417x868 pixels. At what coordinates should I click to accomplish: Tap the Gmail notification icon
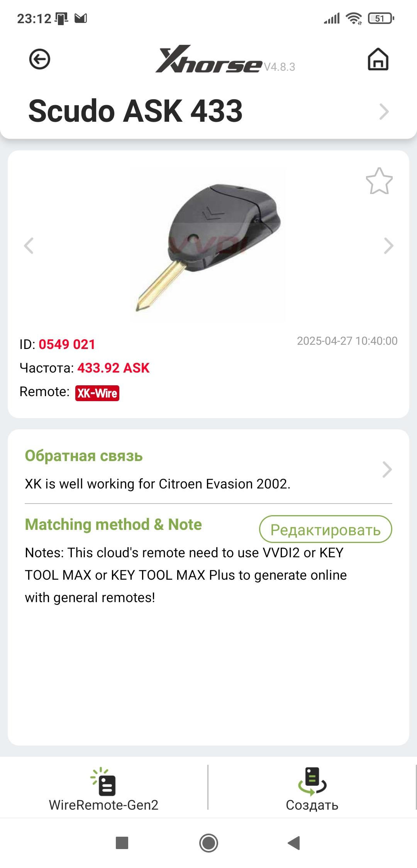[x=81, y=18]
